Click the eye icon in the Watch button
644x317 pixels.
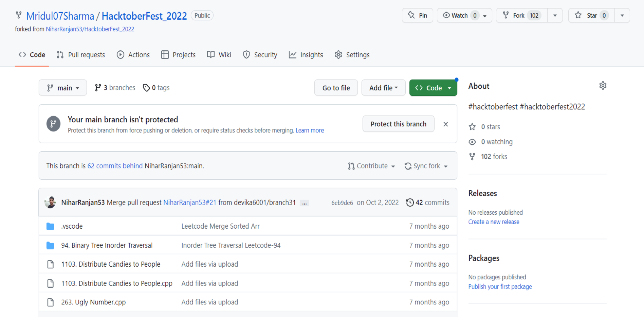pyautogui.click(x=446, y=15)
